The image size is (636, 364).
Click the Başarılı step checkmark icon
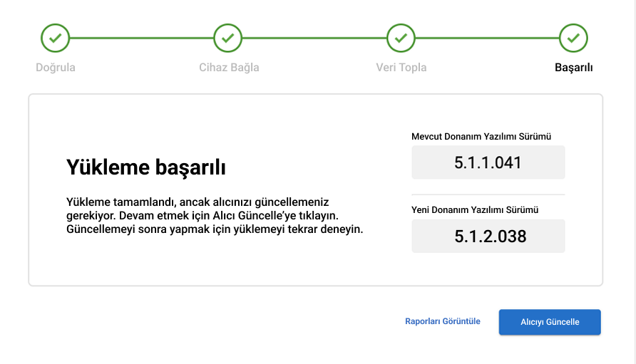tap(573, 38)
